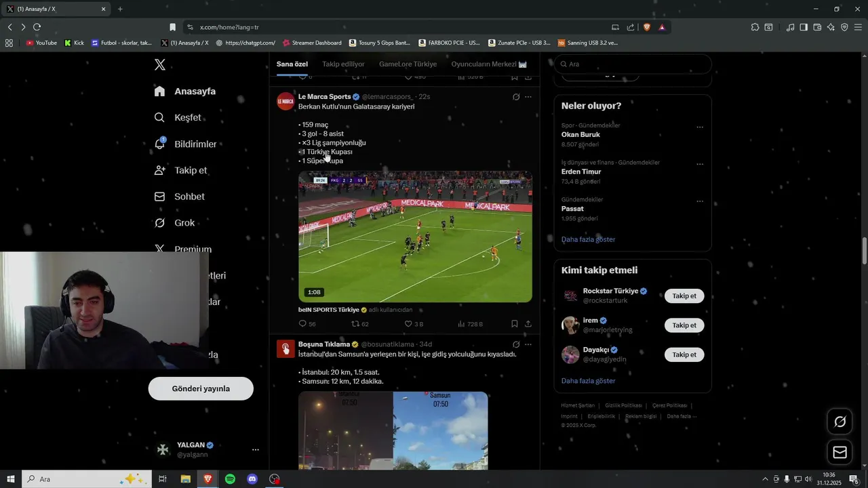Open OBS Studio from taskbar
Viewport: 868px width, 488px height.
coord(274,479)
